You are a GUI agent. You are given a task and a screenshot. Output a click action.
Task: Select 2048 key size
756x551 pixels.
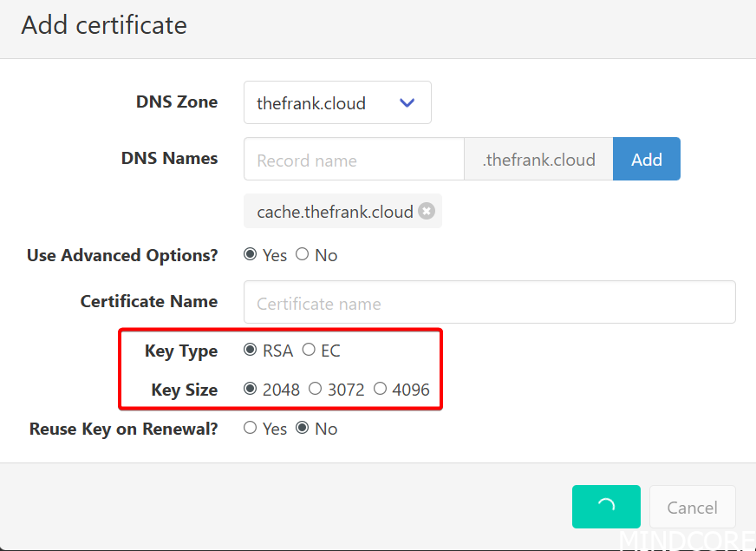(251, 390)
